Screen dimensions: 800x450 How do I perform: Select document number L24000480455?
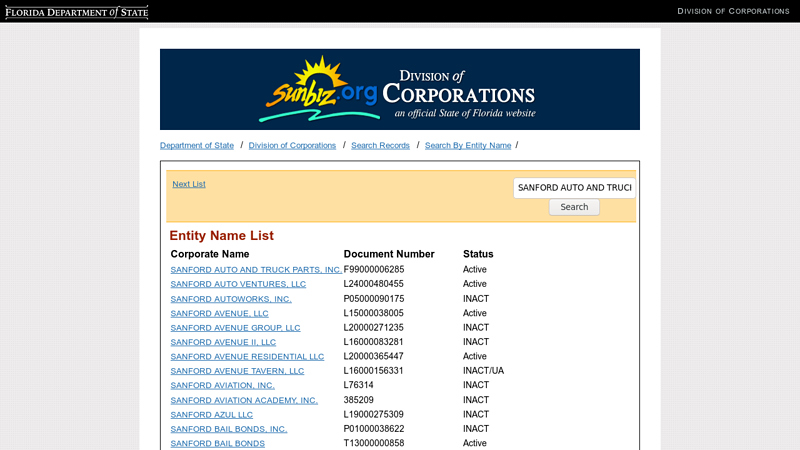pos(373,284)
